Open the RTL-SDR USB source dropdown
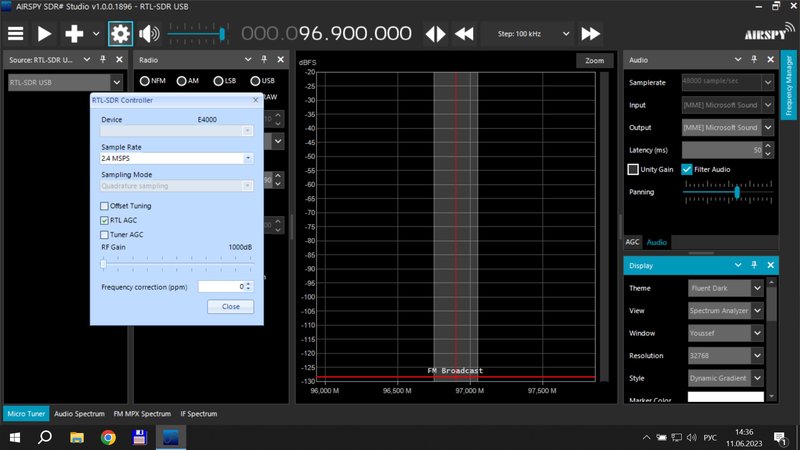Viewport: 800px width, 450px height. (x=65, y=82)
